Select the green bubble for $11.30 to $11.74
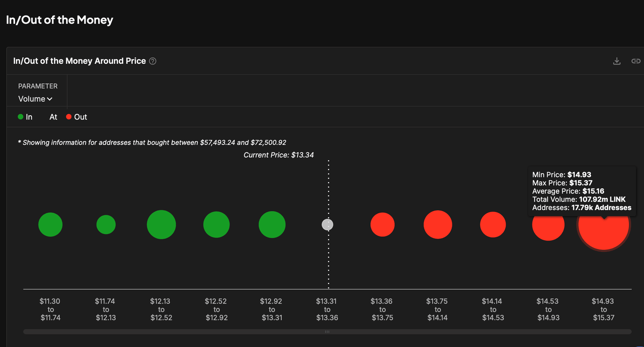Image resolution: width=644 pixels, height=347 pixels. (50, 225)
